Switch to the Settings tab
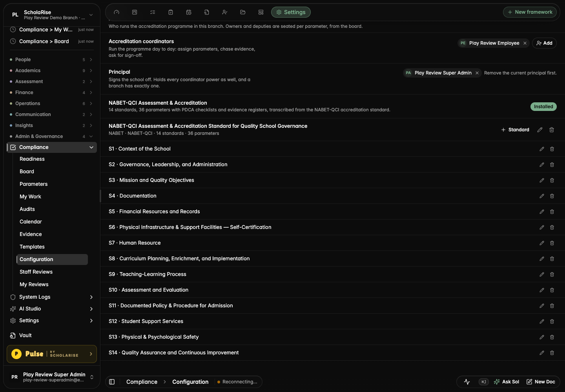 pyautogui.click(x=291, y=12)
